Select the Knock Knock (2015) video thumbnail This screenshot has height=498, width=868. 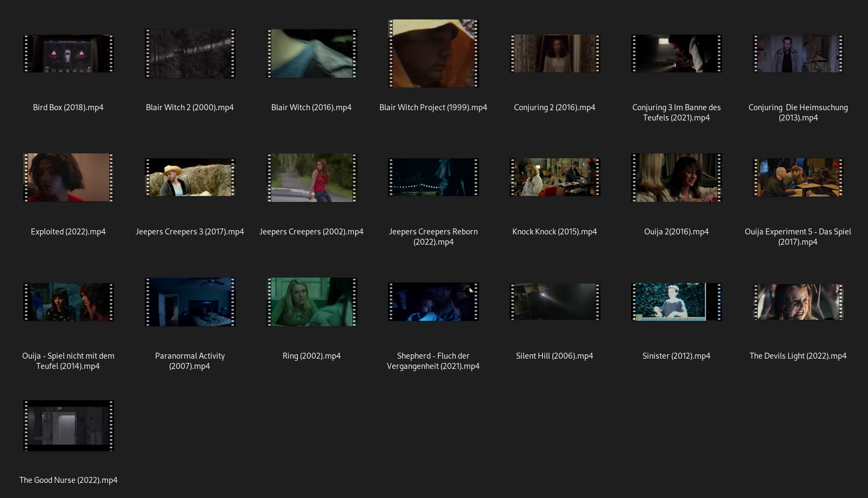[x=555, y=177]
